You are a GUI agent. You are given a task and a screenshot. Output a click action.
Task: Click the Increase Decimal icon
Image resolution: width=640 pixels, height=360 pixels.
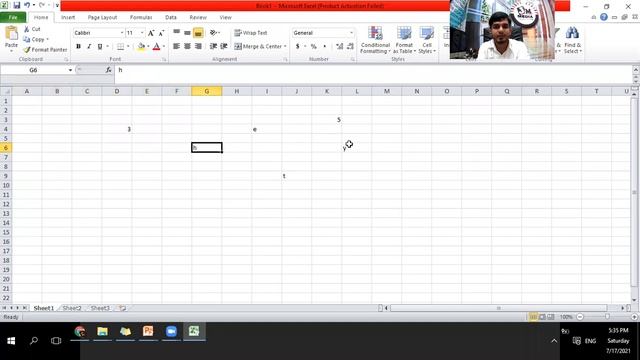340,47
